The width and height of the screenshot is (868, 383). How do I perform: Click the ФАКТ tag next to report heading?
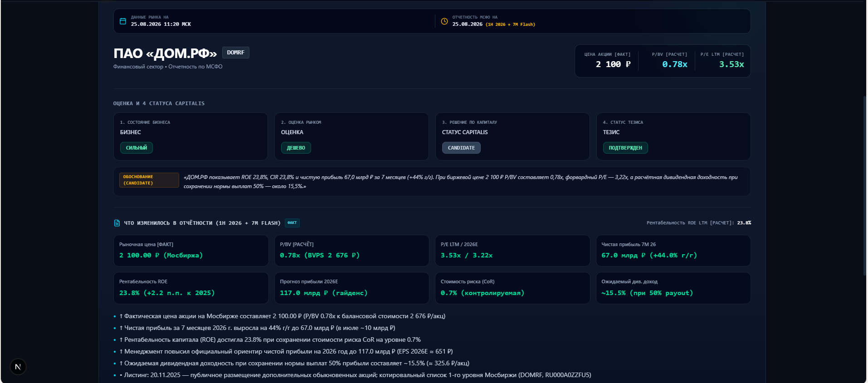coord(292,223)
